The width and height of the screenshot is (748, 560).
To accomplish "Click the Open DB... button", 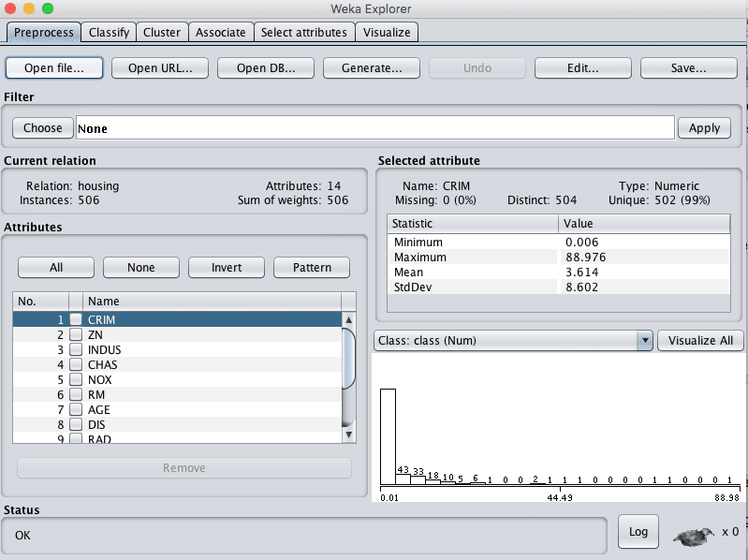I will 266,68.
